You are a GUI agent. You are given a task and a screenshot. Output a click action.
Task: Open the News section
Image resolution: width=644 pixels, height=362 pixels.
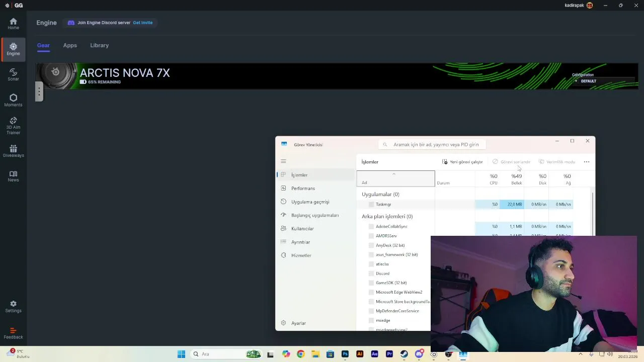pyautogui.click(x=13, y=176)
